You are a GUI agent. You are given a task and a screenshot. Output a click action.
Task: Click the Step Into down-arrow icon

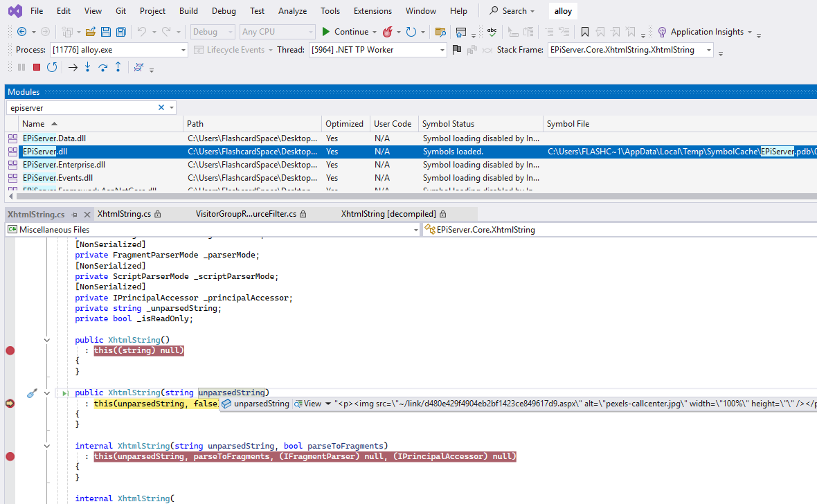87,66
